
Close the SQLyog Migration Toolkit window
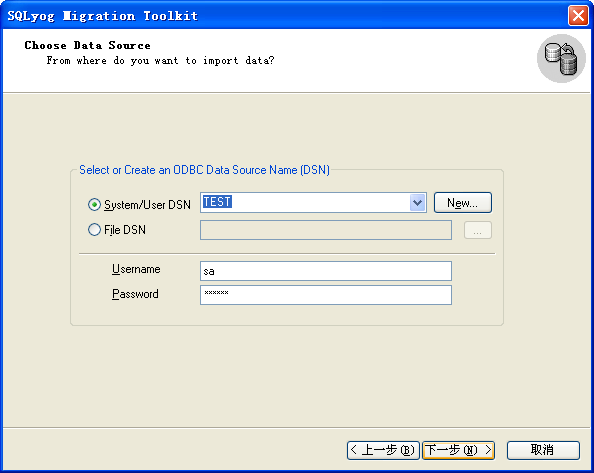[x=578, y=16]
